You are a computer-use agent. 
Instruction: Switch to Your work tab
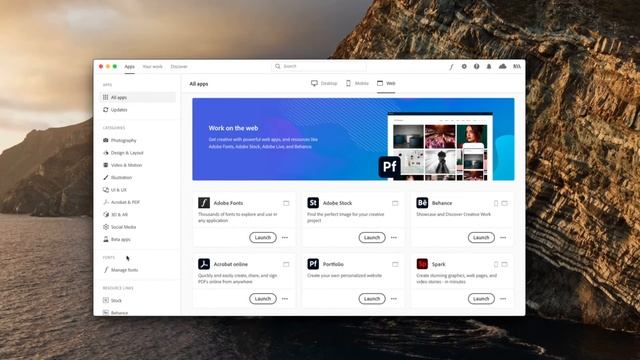[152, 67]
